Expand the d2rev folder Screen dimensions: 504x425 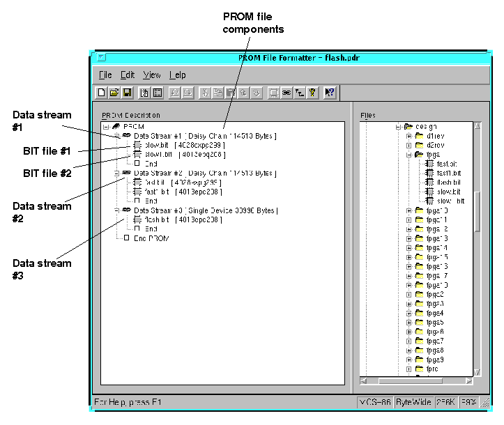tap(409, 146)
